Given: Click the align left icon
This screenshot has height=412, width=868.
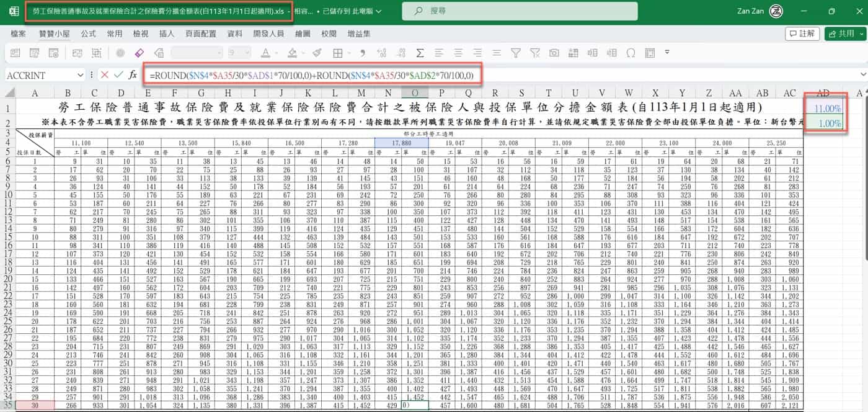Looking at the screenshot, I should point(439,53).
